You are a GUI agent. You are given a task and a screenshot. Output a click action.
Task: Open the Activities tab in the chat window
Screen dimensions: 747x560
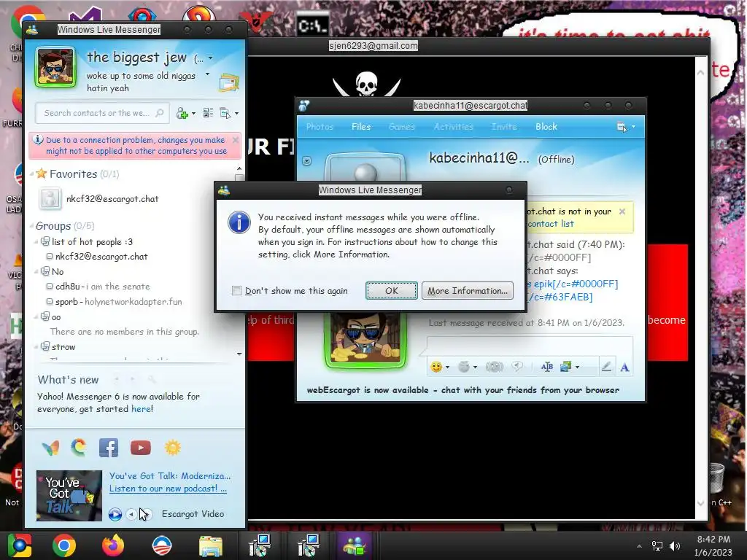coord(453,127)
